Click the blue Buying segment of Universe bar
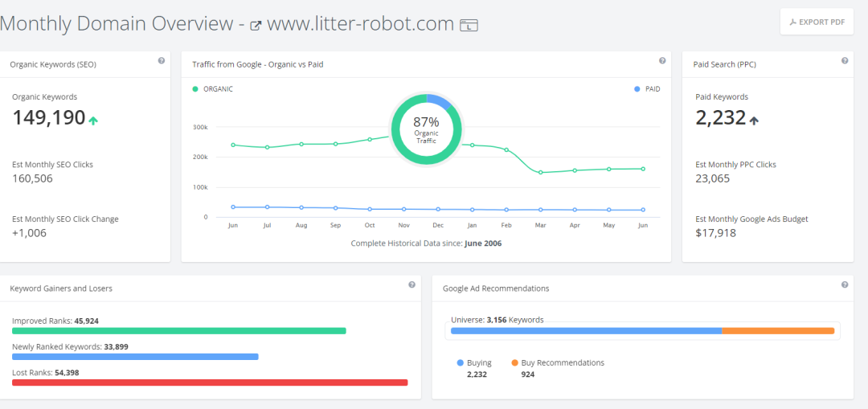 tap(586, 331)
